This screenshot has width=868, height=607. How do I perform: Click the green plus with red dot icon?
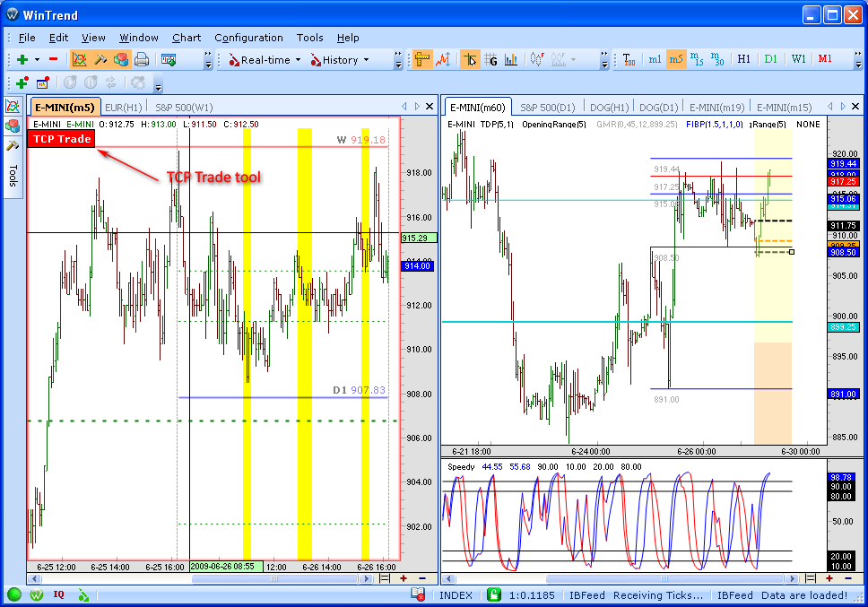[22, 83]
